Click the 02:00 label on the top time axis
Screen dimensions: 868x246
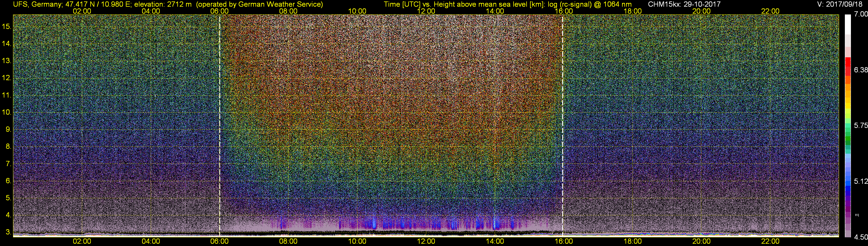[82, 11]
